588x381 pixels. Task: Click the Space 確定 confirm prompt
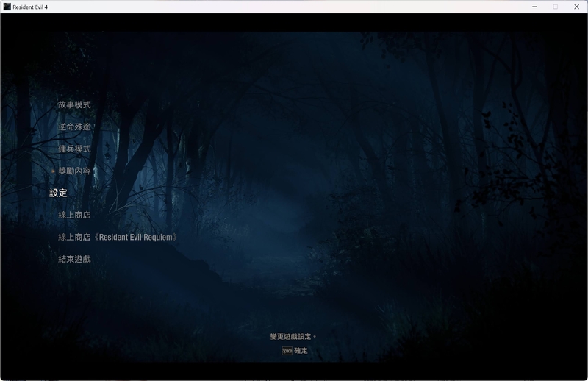(295, 351)
